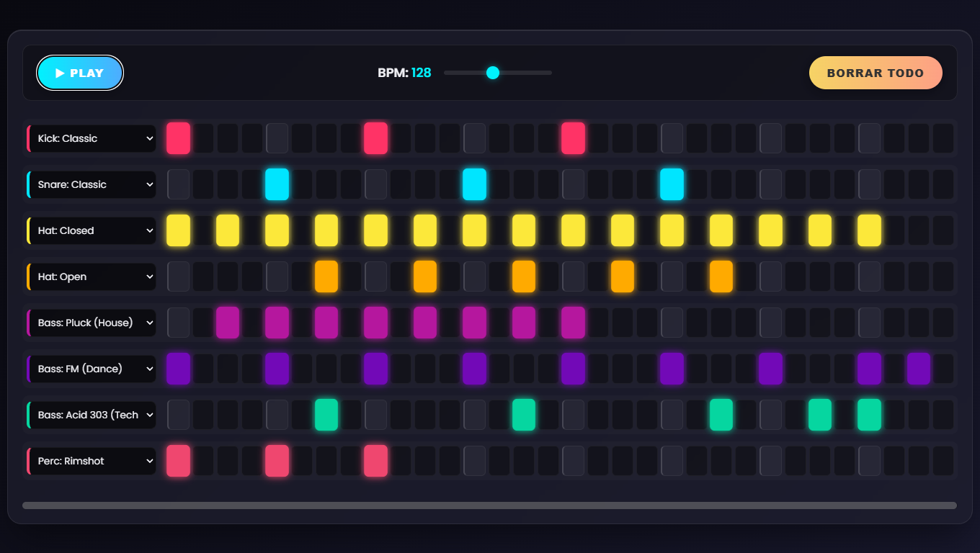980x553 pixels.
Task: Click the BPM value 128
Action: 422,73
